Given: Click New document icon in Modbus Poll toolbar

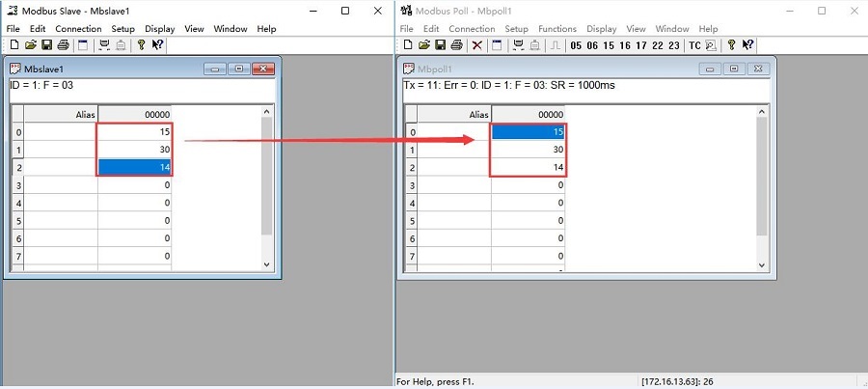Looking at the screenshot, I should click(x=408, y=44).
